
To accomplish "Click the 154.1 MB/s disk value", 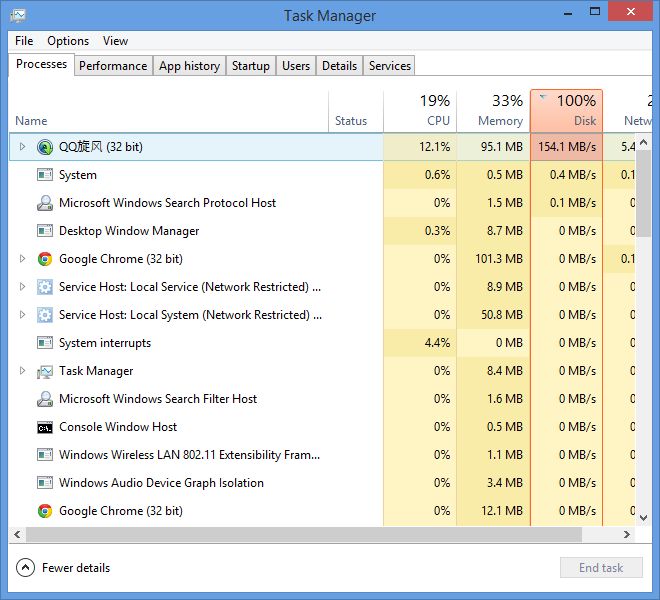I will [x=567, y=147].
